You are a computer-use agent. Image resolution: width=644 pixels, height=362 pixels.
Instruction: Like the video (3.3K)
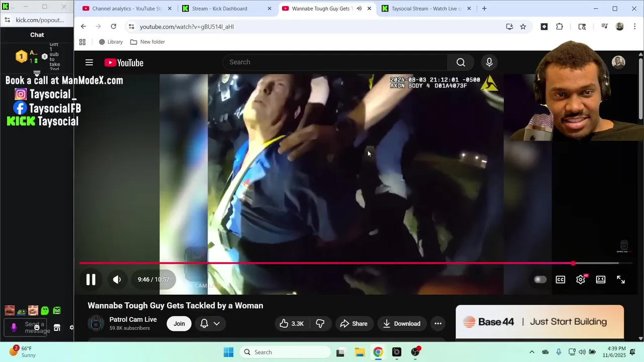tap(292, 324)
